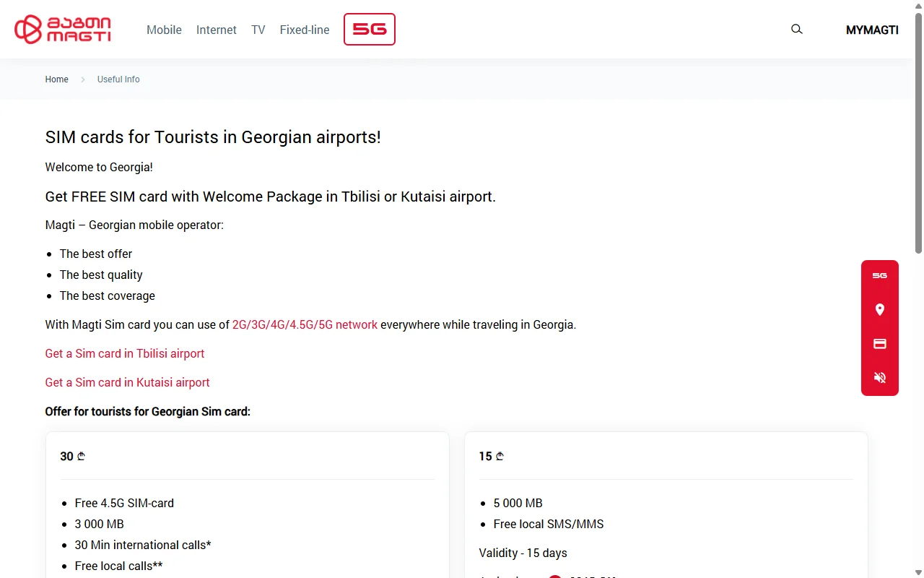Open the 5G button in top navigation
The width and height of the screenshot is (924, 578).
pyautogui.click(x=370, y=30)
